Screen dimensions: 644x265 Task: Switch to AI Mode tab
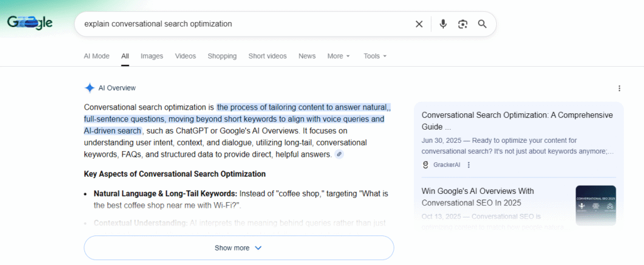click(96, 56)
